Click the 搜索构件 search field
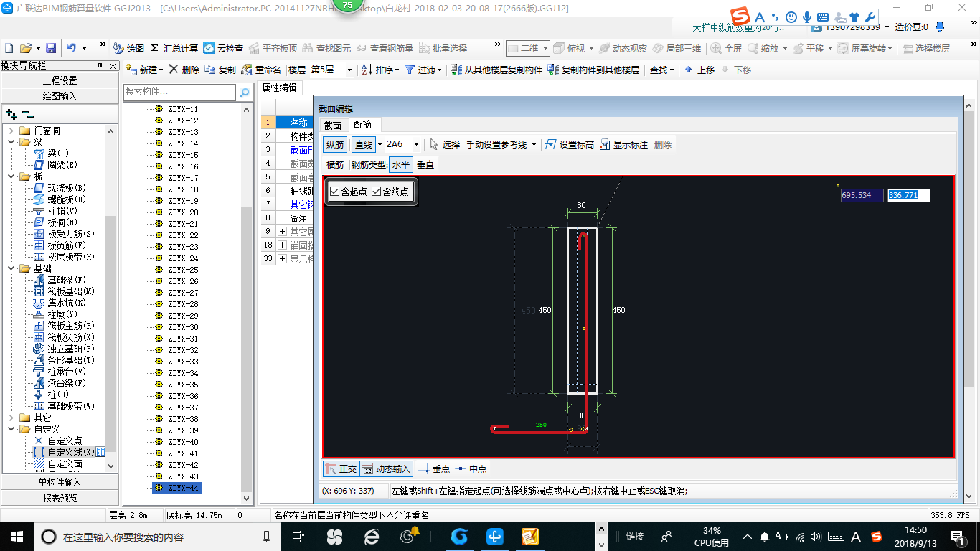Screen dimensions: 980x551 [180, 92]
